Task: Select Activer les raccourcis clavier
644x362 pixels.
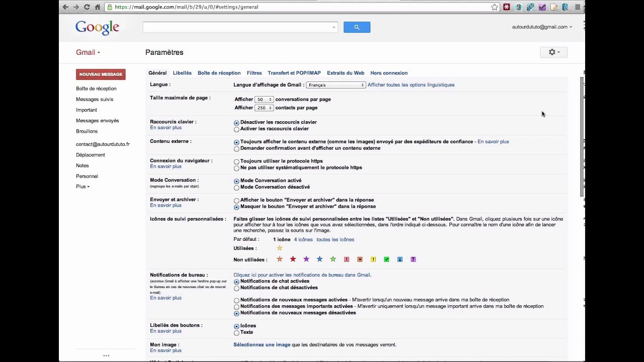Action: click(236, 129)
